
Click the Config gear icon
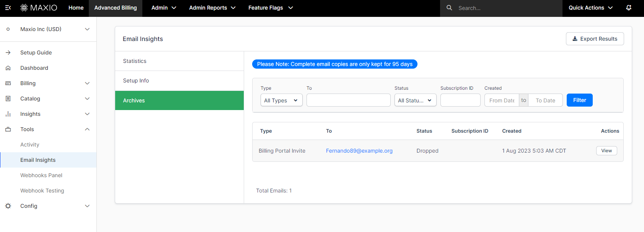(8, 206)
